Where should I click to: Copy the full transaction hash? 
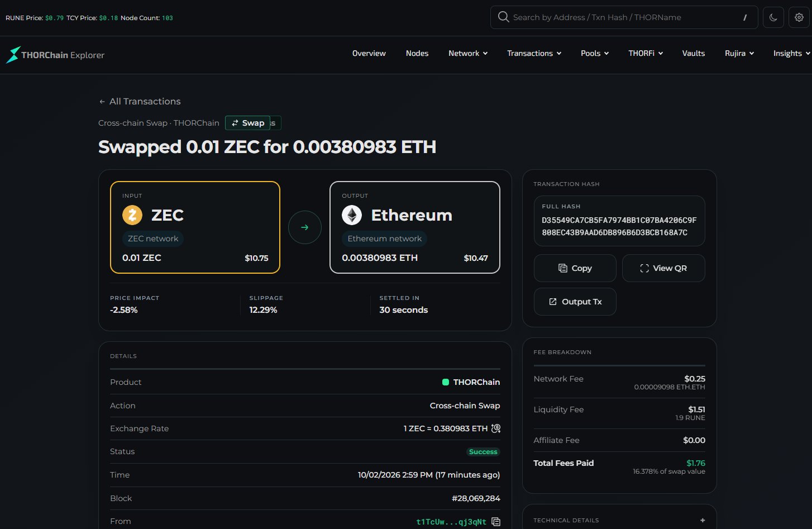click(x=575, y=268)
